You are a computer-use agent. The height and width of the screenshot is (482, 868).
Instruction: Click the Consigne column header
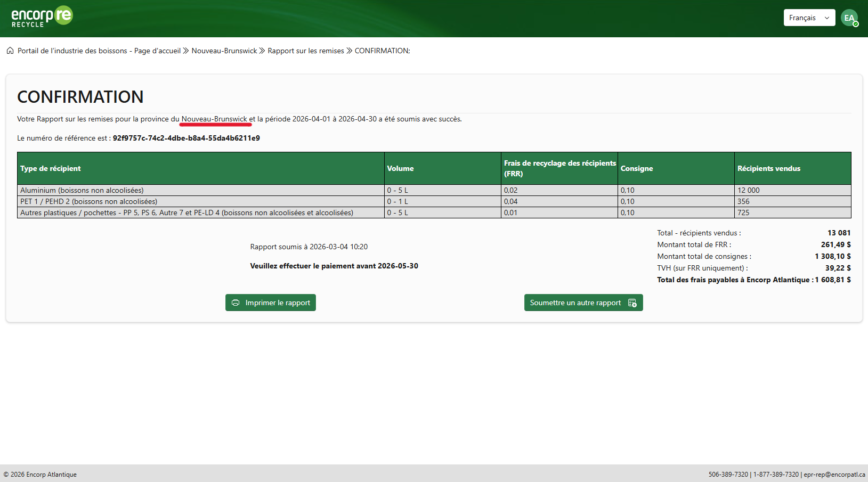[x=636, y=168]
